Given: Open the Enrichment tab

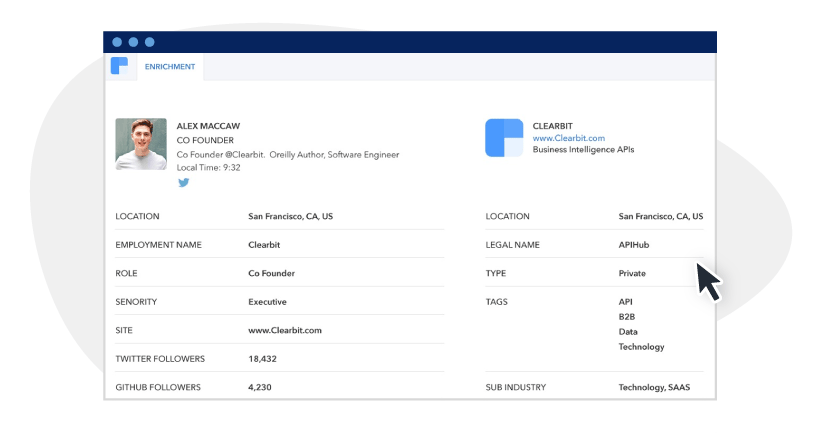Looking at the screenshot, I should 169,67.
